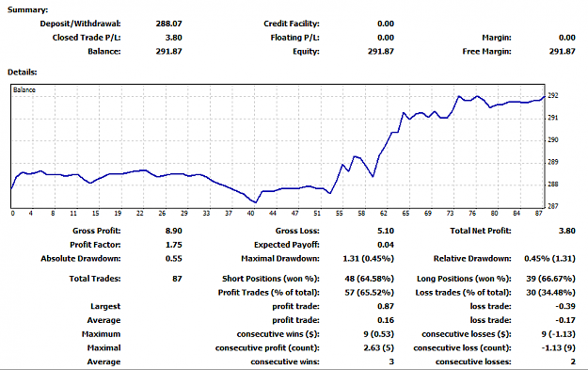Viewport: 588px width, 370px height.
Task: Click the Summary heading
Action: pos(27,10)
